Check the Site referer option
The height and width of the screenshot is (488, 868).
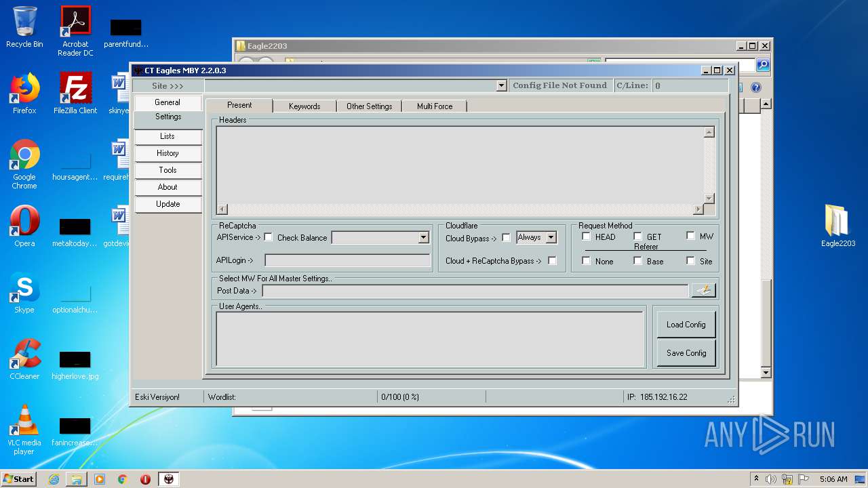[x=691, y=261]
